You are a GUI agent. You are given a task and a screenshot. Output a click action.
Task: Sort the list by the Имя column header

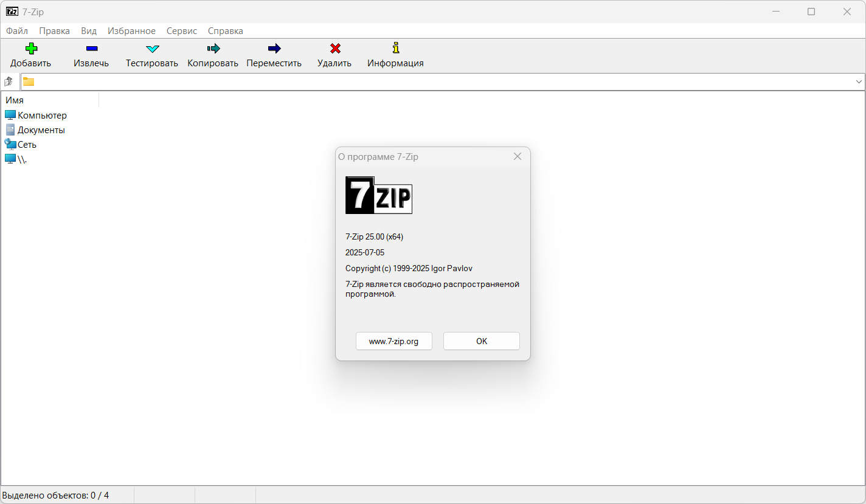pos(50,100)
